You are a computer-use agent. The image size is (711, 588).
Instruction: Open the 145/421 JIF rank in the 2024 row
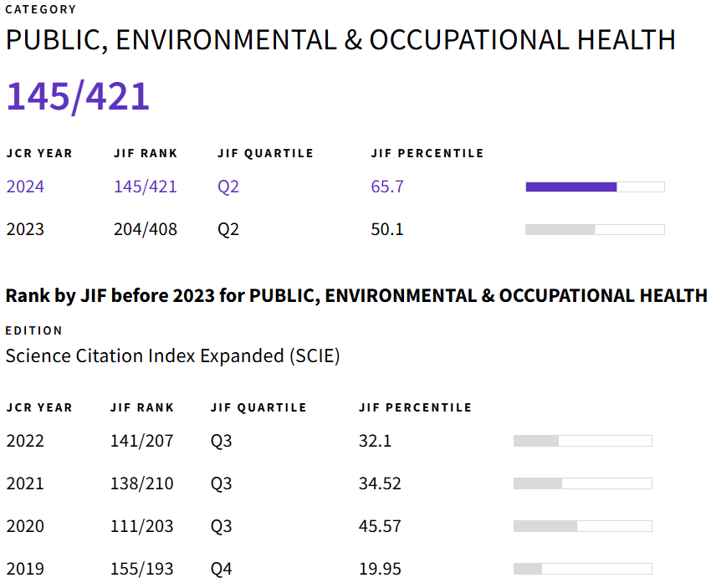pyautogui.click(x=146, y=187)
